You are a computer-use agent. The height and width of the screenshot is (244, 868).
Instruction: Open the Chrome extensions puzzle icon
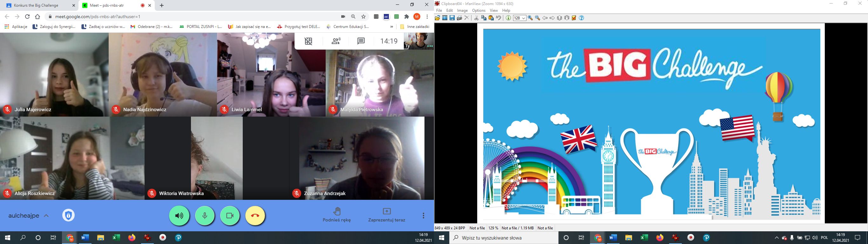coord(407,17)
